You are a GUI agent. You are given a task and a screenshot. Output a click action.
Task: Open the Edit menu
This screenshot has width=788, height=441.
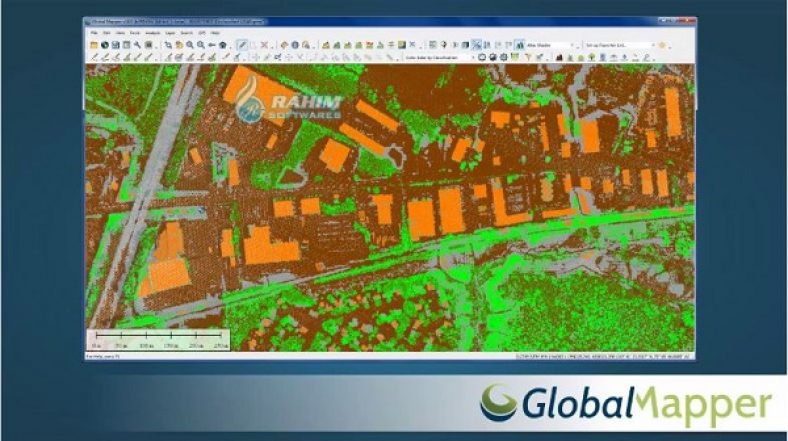pyautogui.click(x=107, y=33)
